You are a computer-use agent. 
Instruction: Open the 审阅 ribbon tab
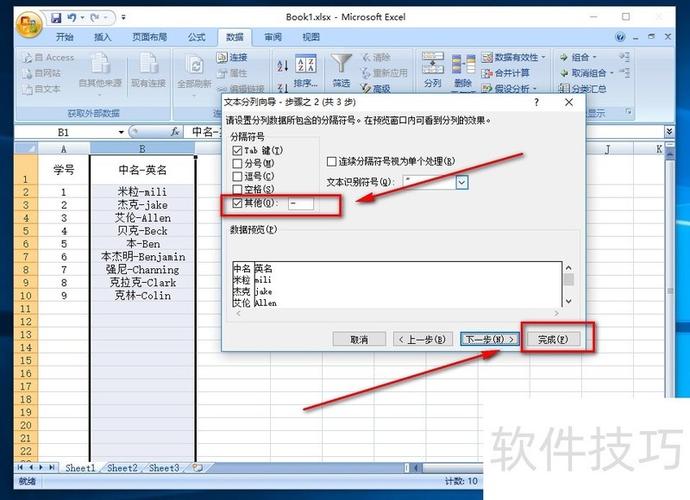click(x=273, y=37)
